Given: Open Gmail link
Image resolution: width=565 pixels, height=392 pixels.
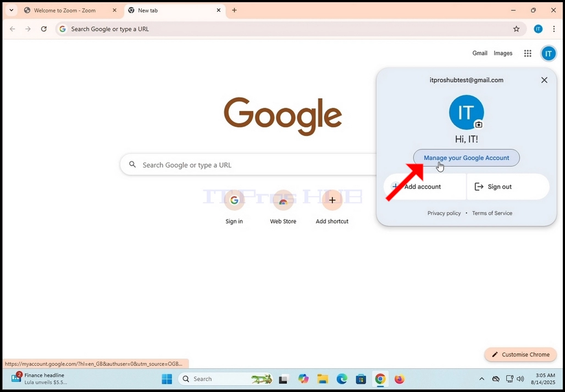Looking at the screenshot, I should point(480,53).
